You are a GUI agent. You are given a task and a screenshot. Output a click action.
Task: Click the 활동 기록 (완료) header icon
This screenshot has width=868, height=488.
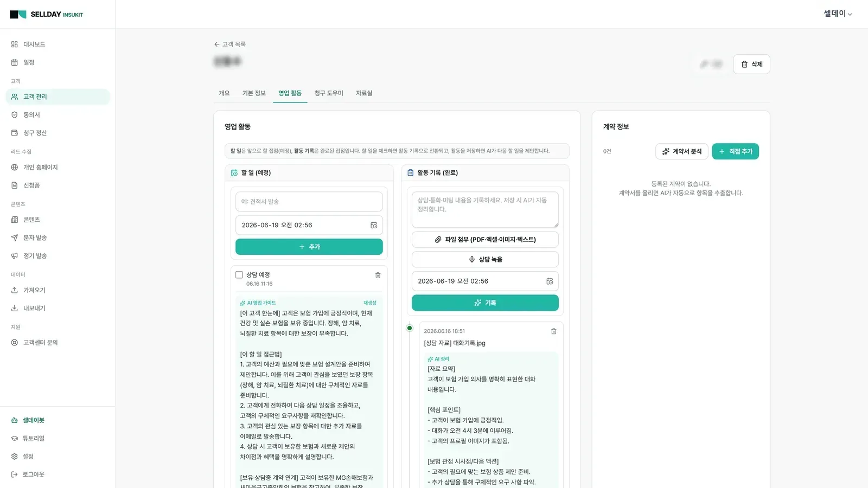[411, 173]
